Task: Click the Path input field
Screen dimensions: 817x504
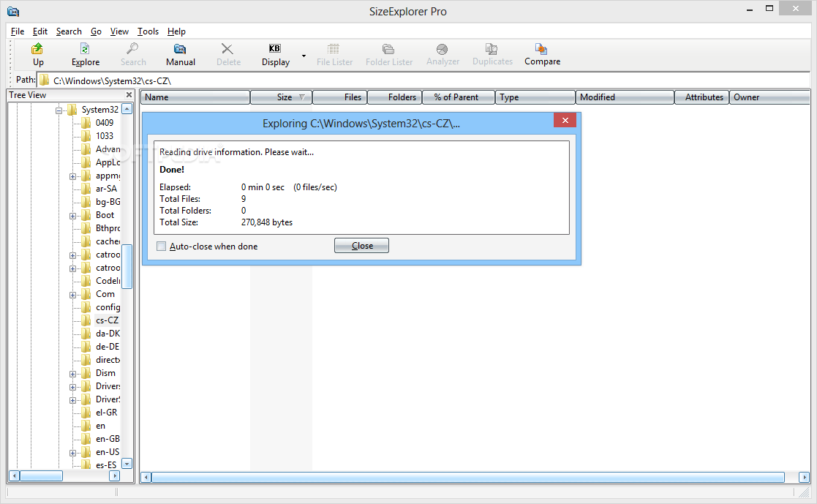Action: 423,80
